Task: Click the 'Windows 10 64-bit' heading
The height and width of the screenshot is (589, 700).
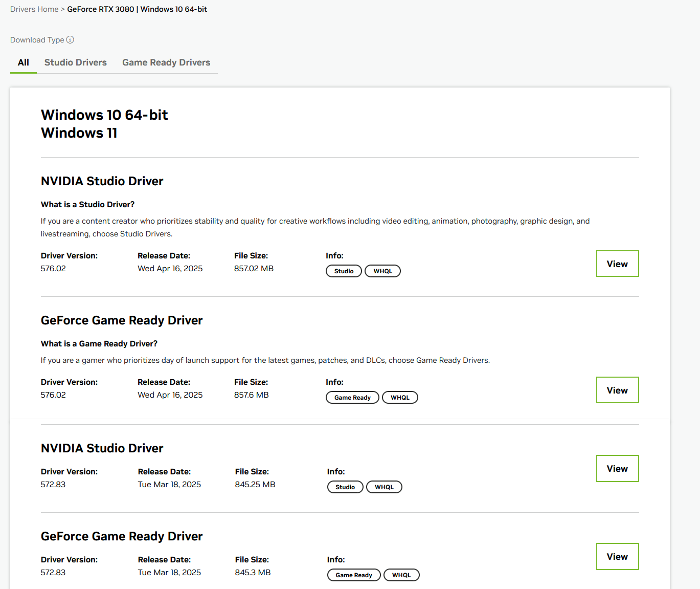Action: [104, 115]
